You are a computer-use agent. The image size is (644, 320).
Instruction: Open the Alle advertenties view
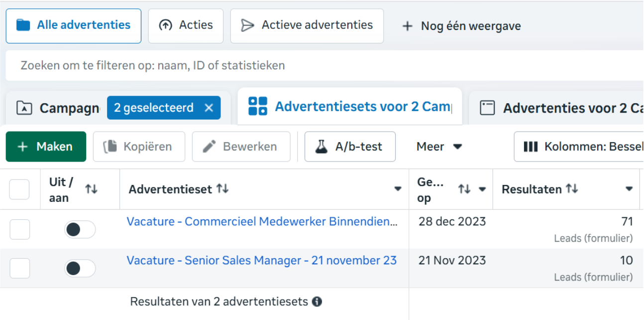click(x=74, y=25)
